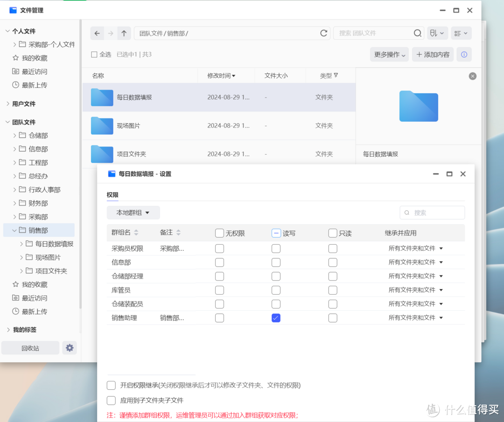Show the file info panel

(x=464, y=55)
